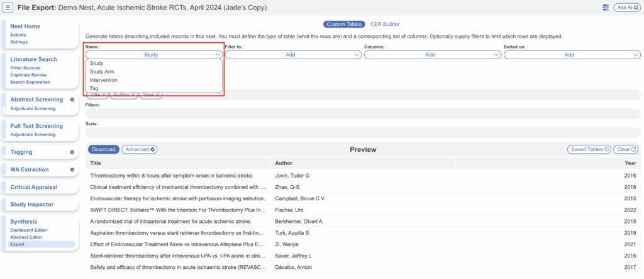Open Tagging configuration gear icon
644x279 pixels.
coord(72,152)
